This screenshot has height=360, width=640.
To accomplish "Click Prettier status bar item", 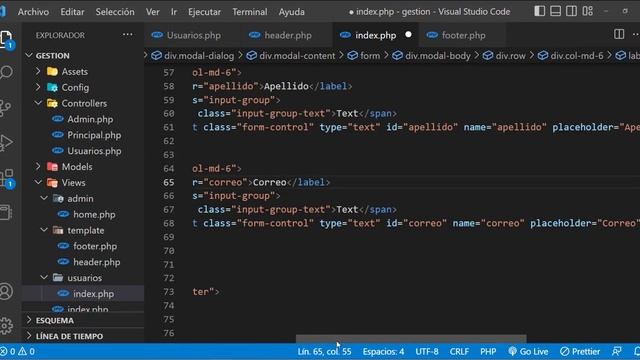I will [x=580, y=351].
